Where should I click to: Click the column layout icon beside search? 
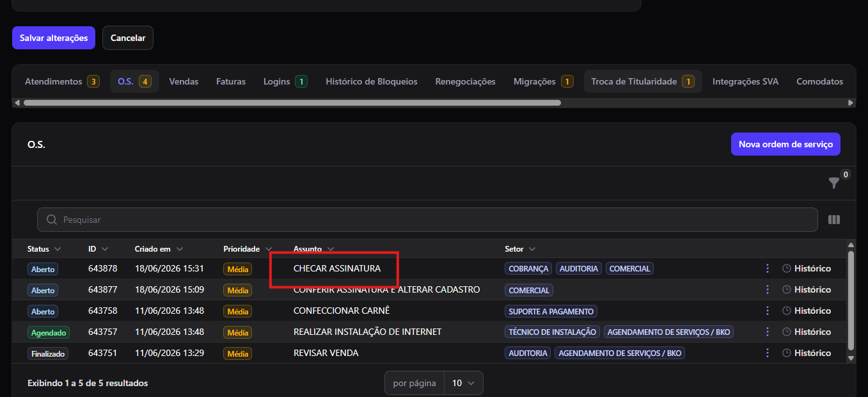pyautogui.click(x=834, y=220)
